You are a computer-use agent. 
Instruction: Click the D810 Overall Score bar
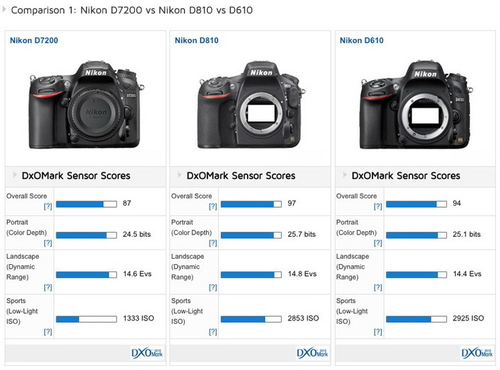(251, 204)
